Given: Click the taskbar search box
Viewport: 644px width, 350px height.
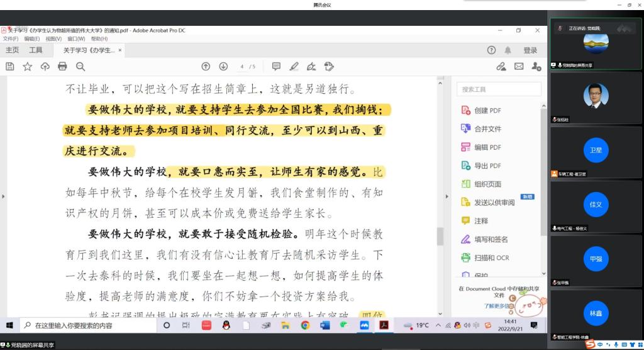Looking at the screenshot, I should [x=88, y=325].
